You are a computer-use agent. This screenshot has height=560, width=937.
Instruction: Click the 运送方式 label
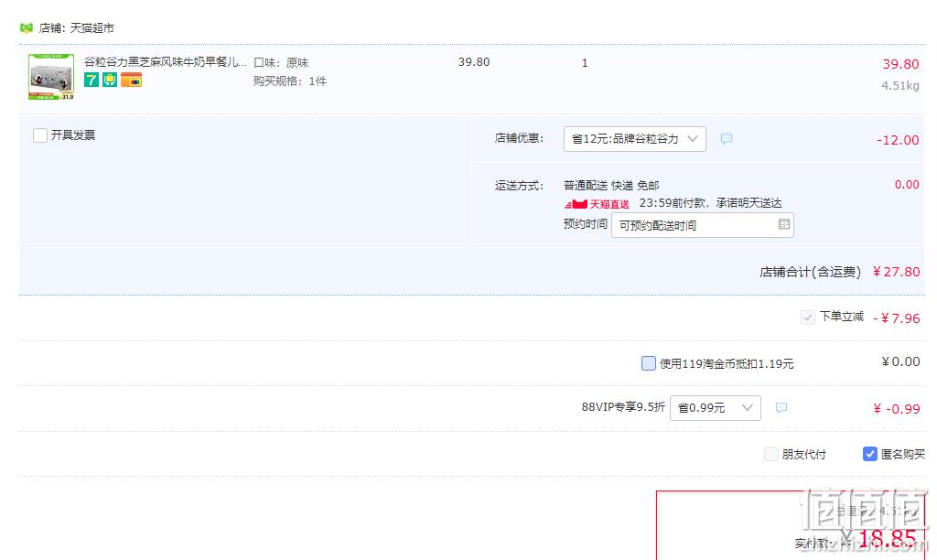[x=520, y=185]
